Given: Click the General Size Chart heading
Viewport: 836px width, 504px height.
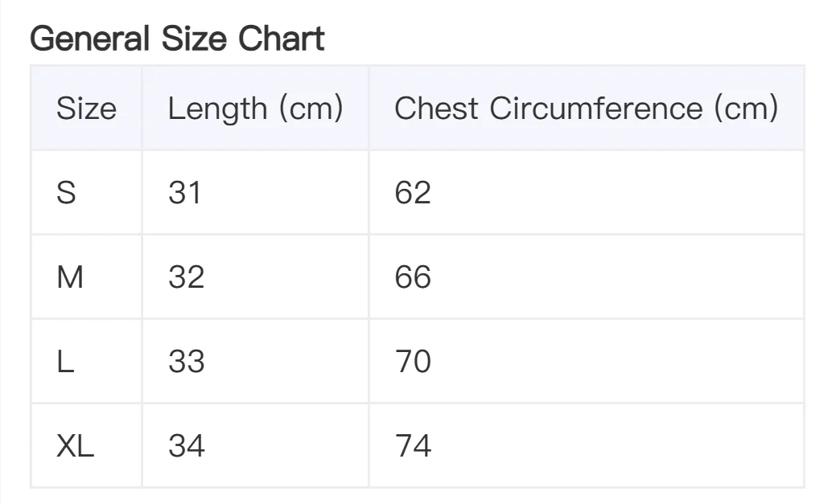Looking at the screenshot, I should click(x=177, y=39).
